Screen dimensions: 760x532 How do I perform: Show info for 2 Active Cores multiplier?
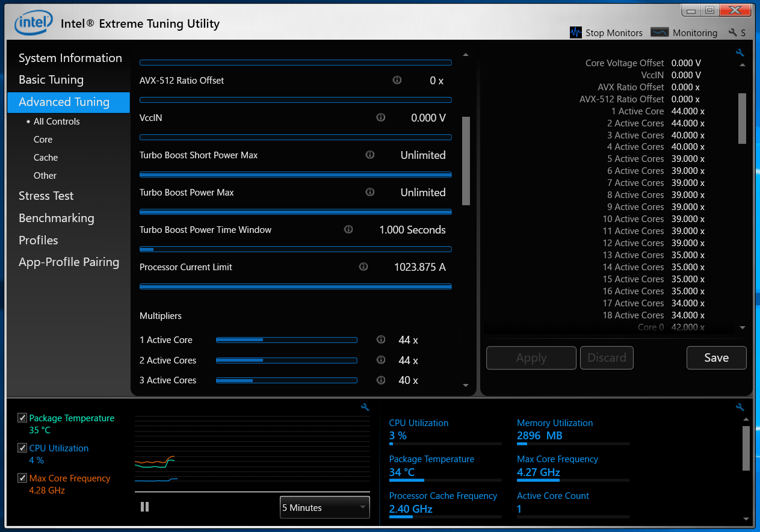(x=381, y=360)
